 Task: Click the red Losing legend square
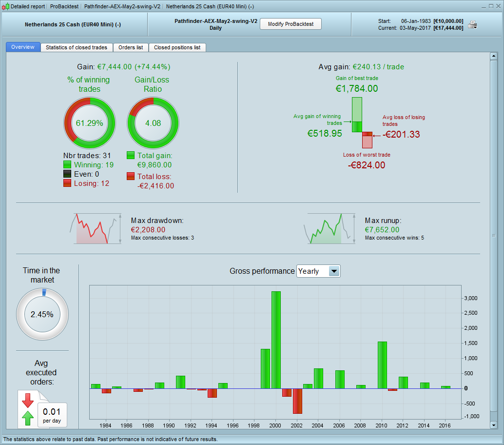pos(67,183)
